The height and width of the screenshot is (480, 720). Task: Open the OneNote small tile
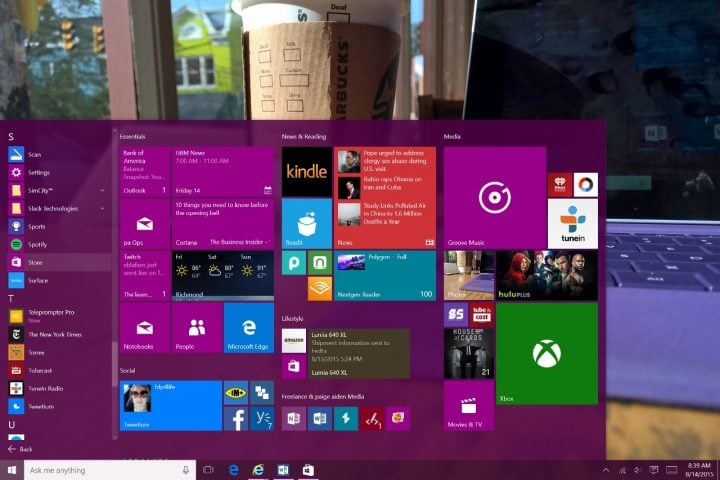(294, 418)
